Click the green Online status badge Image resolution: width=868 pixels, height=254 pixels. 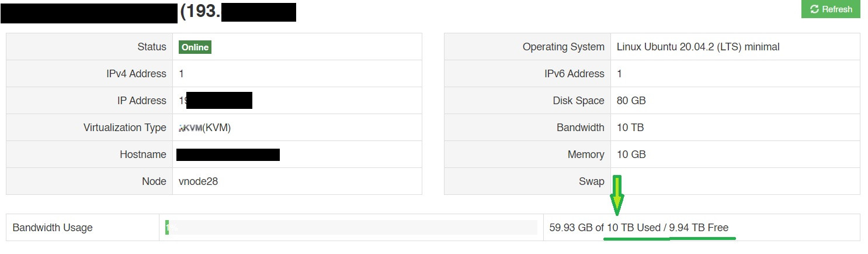[195, 47]
